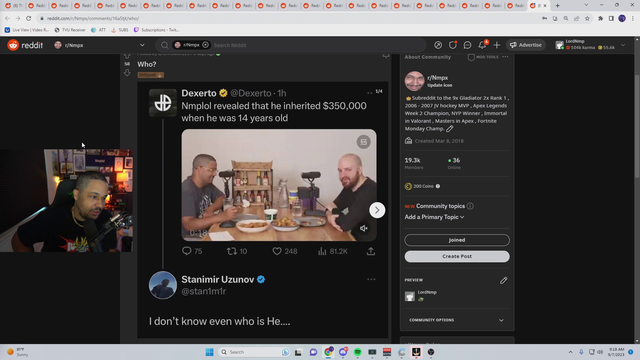The width and height of the screenshot is (640, 360).
Task: Click the heart like icon with 248
Action: tap(277, 251)
